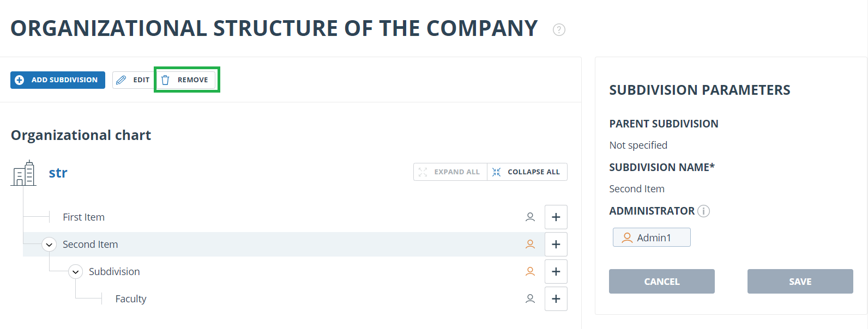Click plus button in Second Item row

pyautogui.click(x=556, y=244)
